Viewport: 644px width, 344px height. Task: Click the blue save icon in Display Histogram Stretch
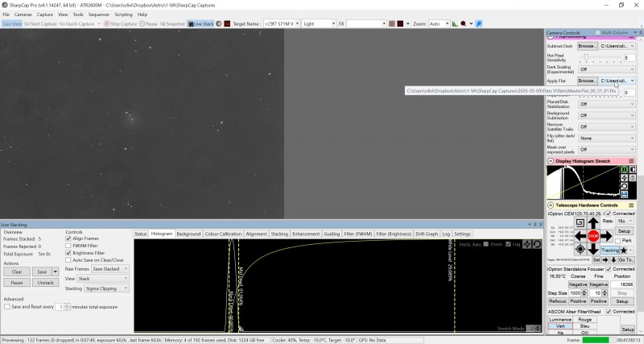625,194
